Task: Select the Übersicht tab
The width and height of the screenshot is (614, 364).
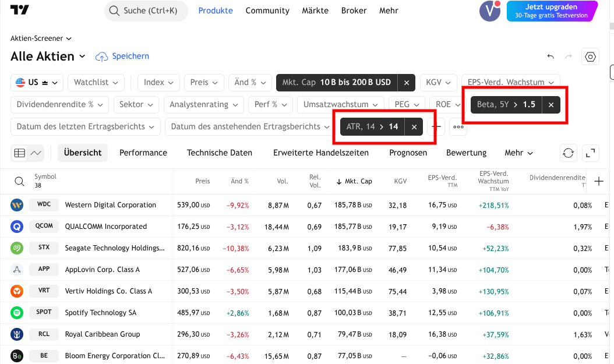Action: tap(83, 153)
